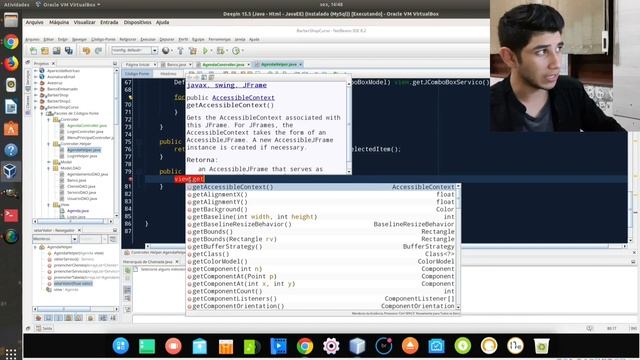
Task: Open Google Chrome from the Ubuntu dock
Action: tap(11, 42)
